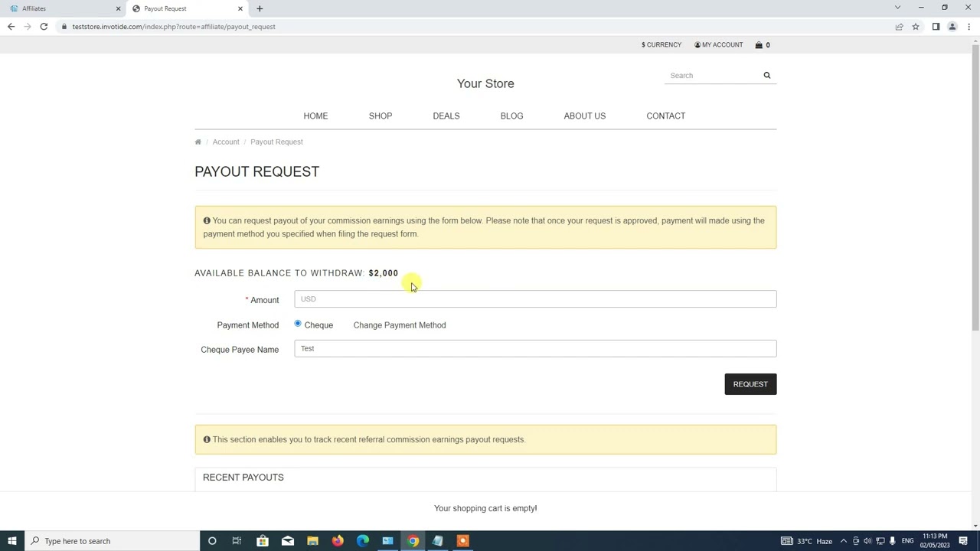
Task: Launch Microsoft Store from taskbar
Action: click(263, 541)
